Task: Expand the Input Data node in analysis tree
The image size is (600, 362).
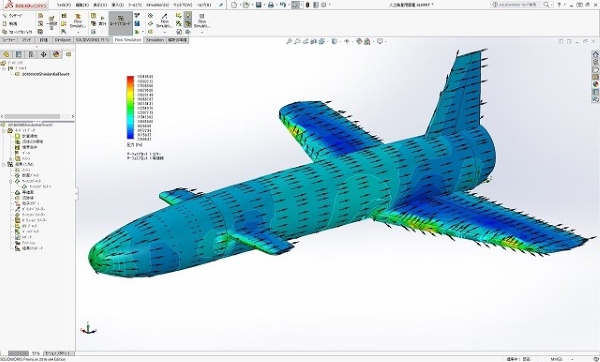Action: (4, 130)
